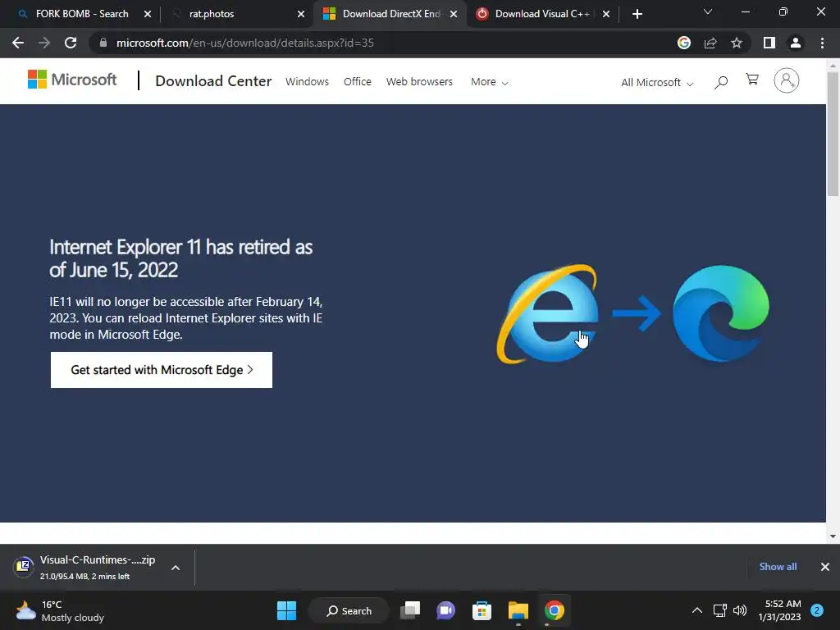
Task: Search Microsoft.com with magnifier icon
Action: [x=721, y=82]
